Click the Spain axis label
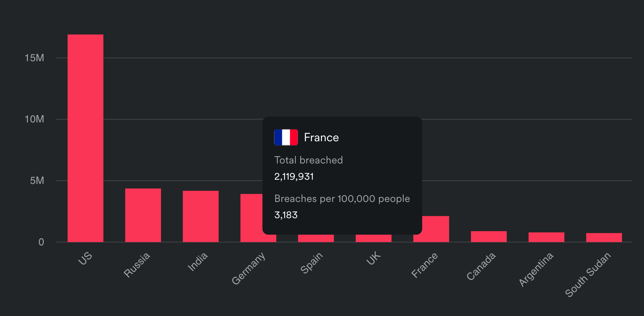The height and width of the screenshot is (316, 644). pyautogui.click(x=312, y=263)
